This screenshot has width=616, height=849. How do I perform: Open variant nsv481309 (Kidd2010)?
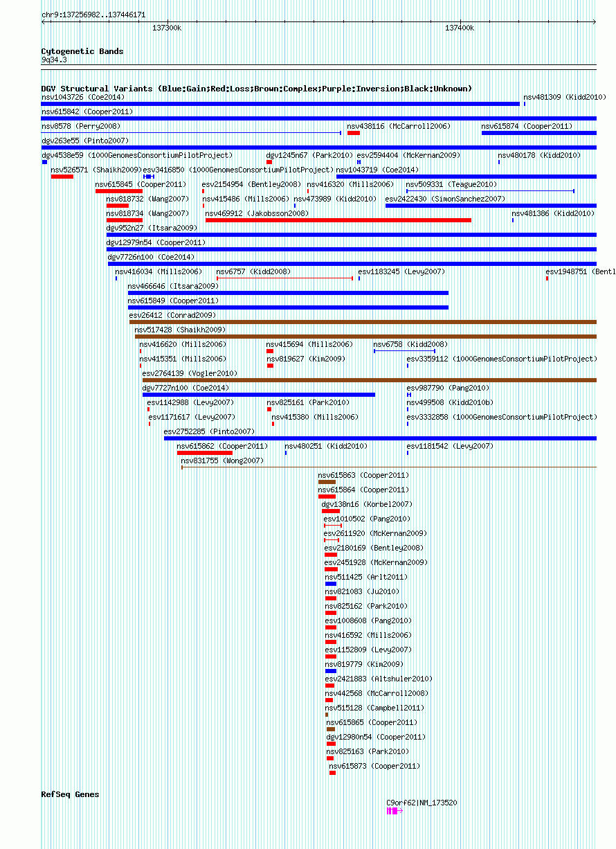565,98
